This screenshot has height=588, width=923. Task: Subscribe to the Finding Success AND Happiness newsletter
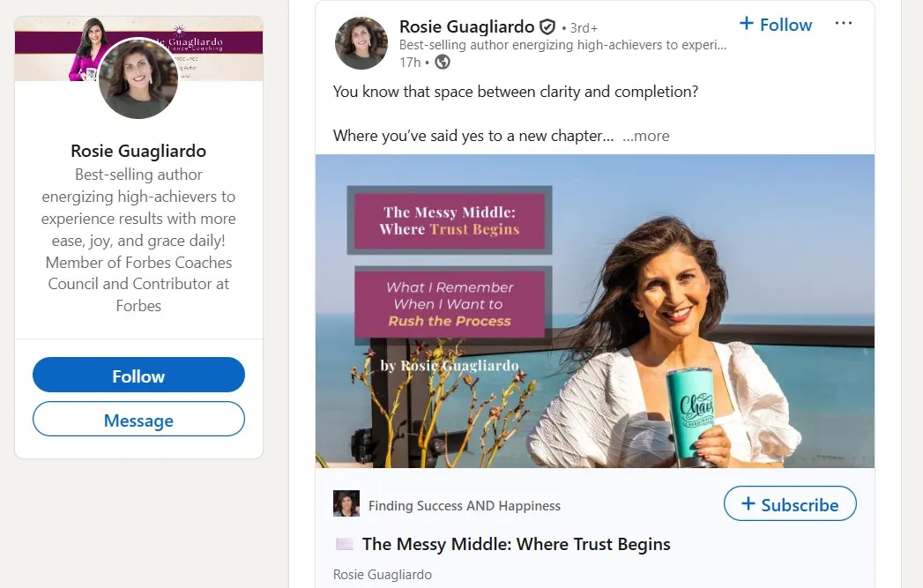pyautogui.click(x=790, y=504)
